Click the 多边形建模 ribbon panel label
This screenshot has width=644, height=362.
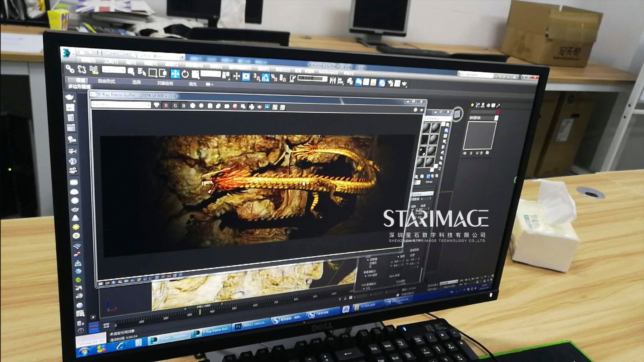tap(79, 87)
